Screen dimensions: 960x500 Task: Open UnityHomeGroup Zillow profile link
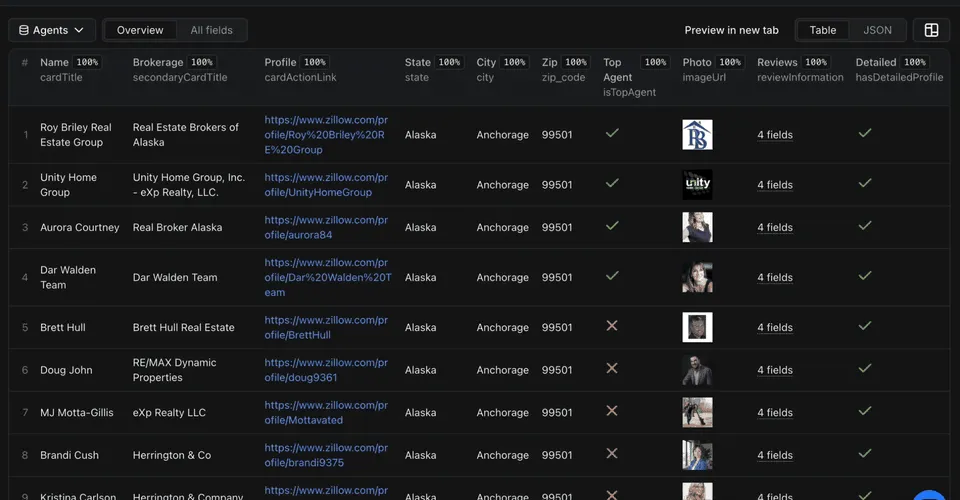click(x=326, y=185)
